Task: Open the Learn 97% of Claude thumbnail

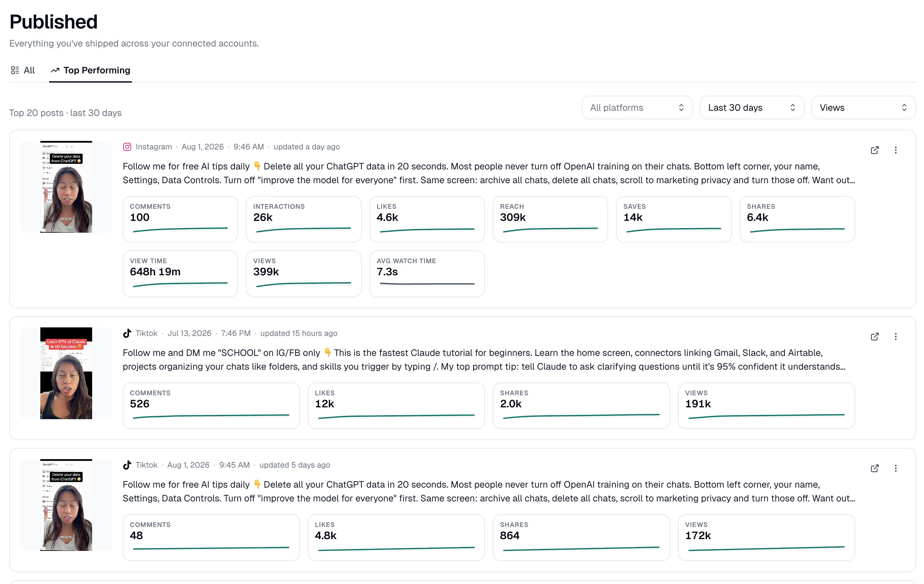Action: click(66, 373)
